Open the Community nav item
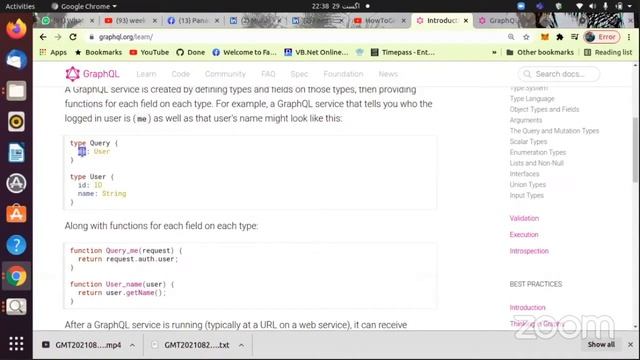This screenshot has width=640, height=360. click(225, 74)
